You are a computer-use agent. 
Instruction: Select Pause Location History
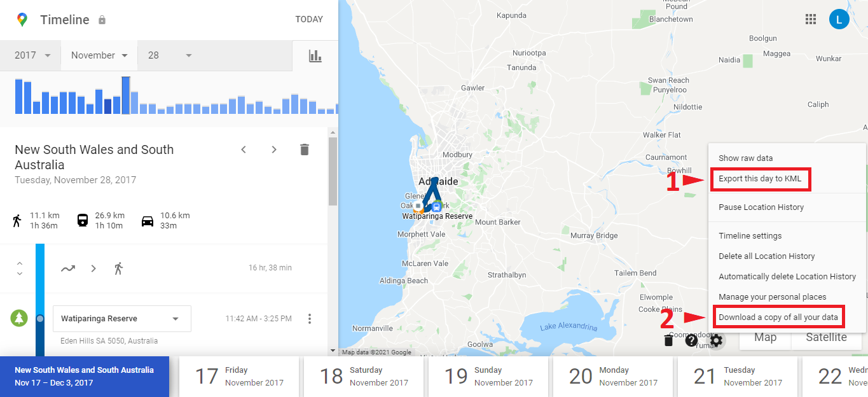[787, 207]
